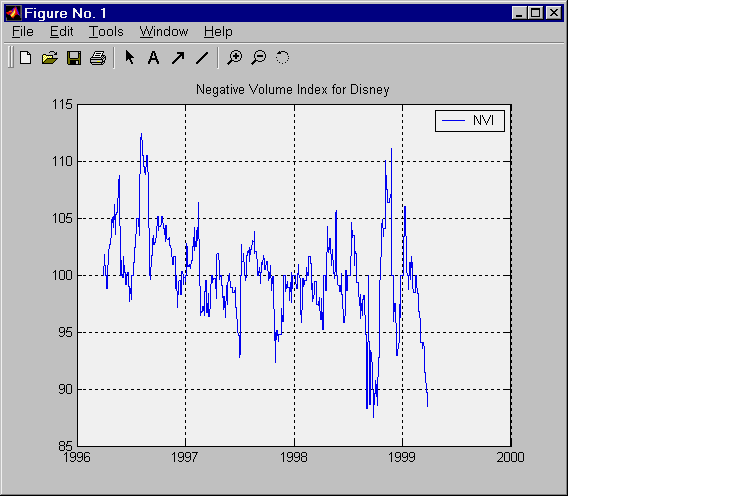Enable plot editing with the arrow pointer tool
Screen dimensions: 740x498
tap(130, 58)
